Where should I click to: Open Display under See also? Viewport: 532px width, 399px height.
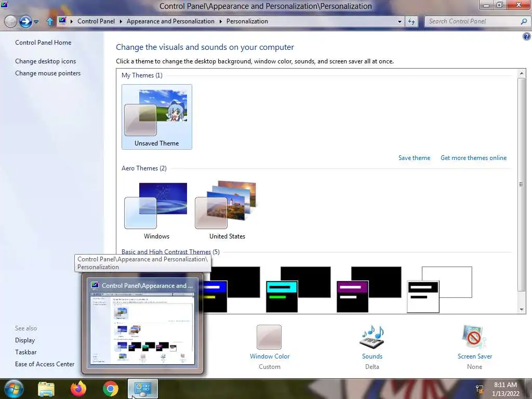point(25,340)
